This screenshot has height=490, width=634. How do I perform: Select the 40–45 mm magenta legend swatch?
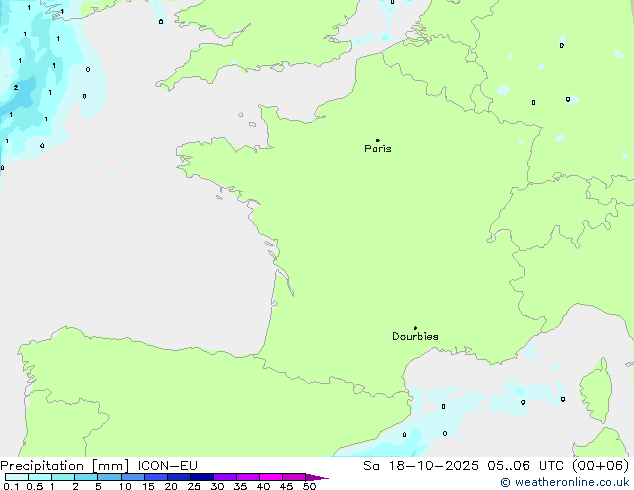pos(271,477)
